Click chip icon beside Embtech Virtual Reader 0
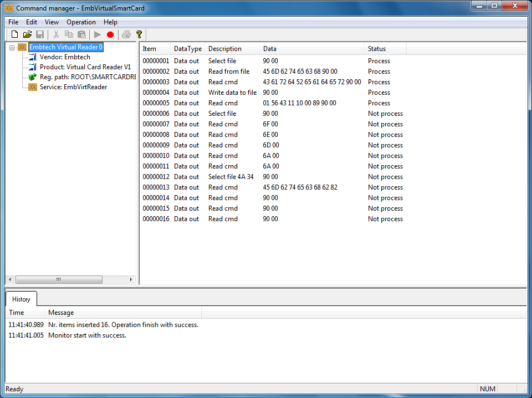532x398 pixels. pos(22,47)
